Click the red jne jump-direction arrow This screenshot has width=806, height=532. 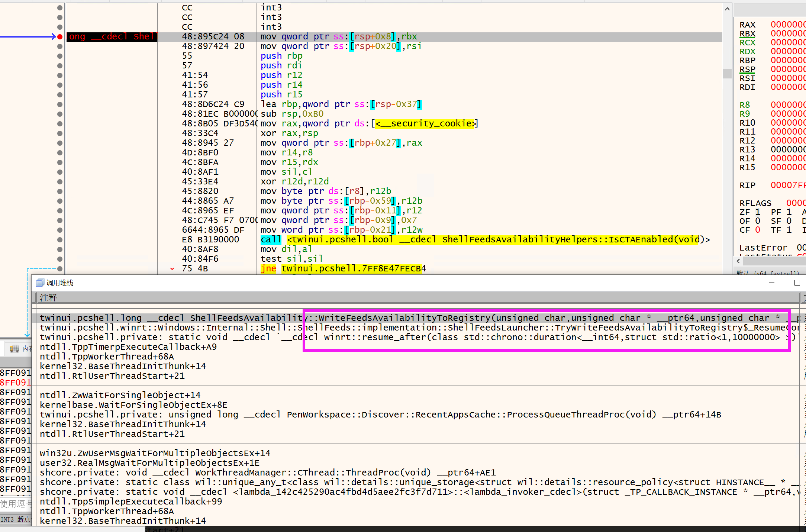(x=172, y=268)
